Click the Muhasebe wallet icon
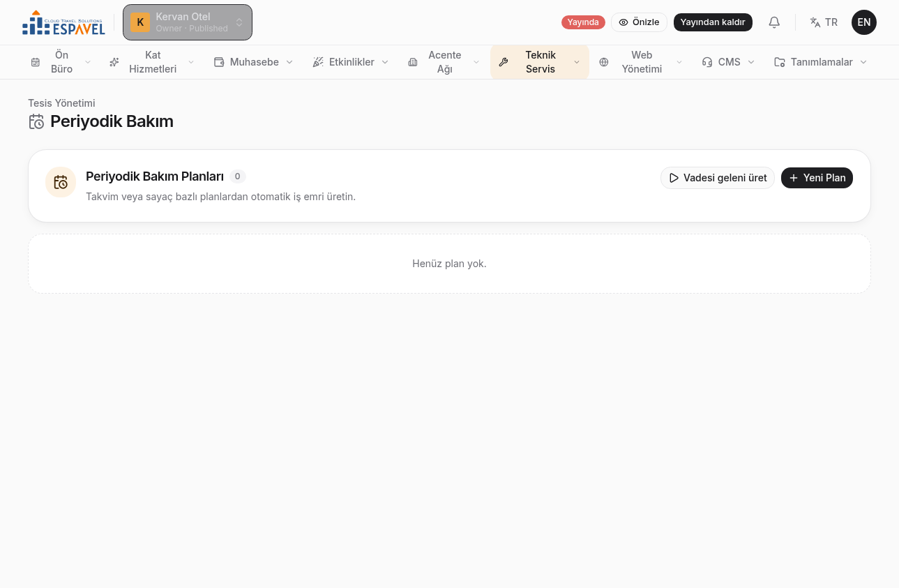The width and height of the screenshot is (899, 588). [219, 62]
